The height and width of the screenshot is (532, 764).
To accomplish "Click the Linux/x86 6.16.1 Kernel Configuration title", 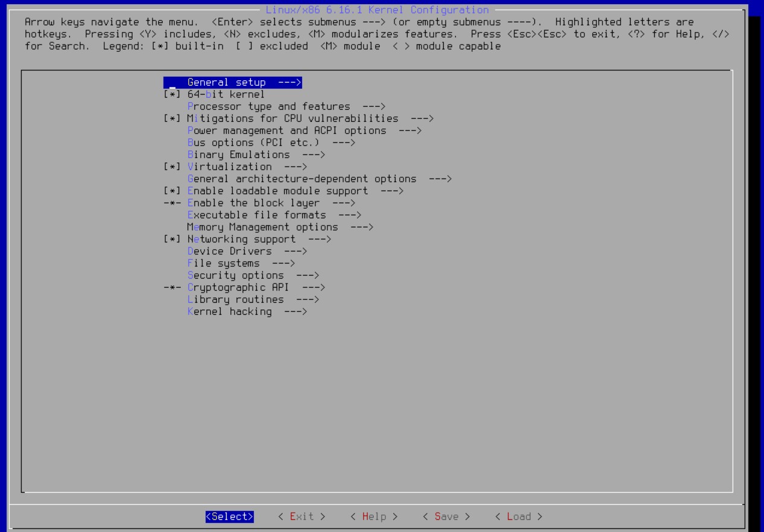I will click(x=377, y=10).
